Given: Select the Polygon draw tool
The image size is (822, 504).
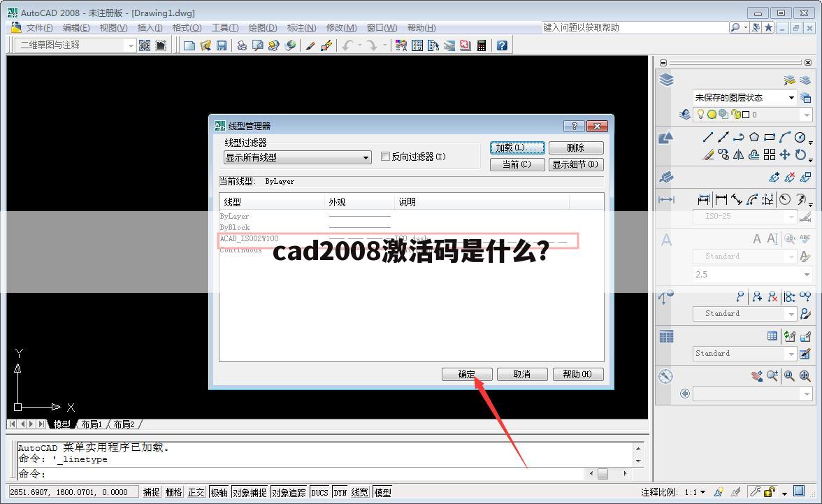Looking at the screenshot, I should [x=754, y=138].
